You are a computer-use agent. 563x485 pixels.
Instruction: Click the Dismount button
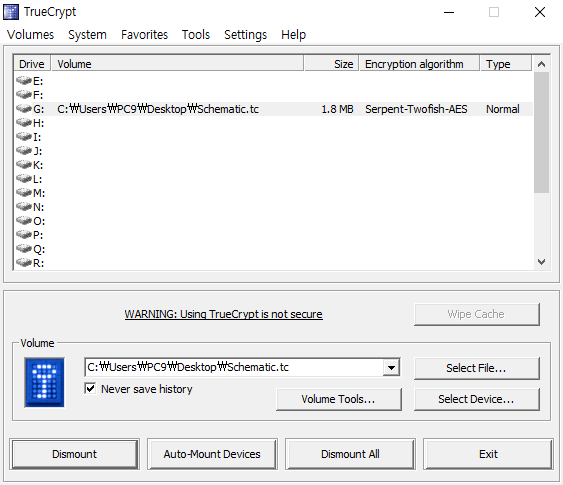tap(74, 454)
